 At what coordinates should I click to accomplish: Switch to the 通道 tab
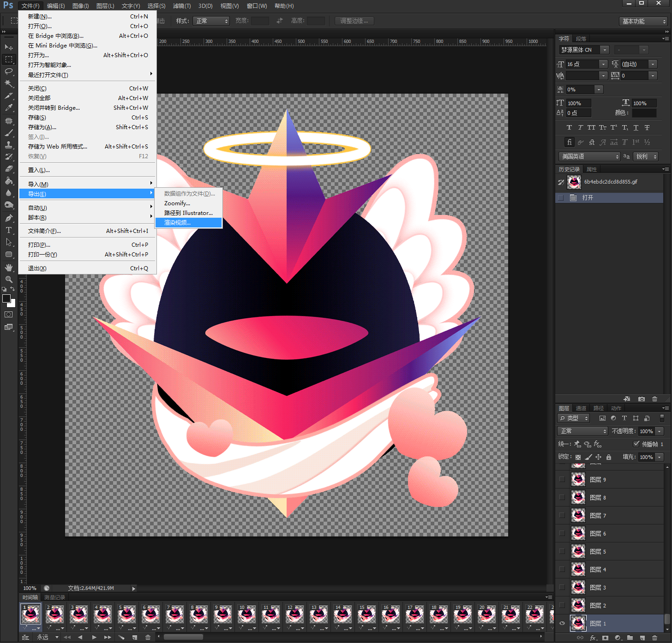pyautogui.click(x=581, y=408)
